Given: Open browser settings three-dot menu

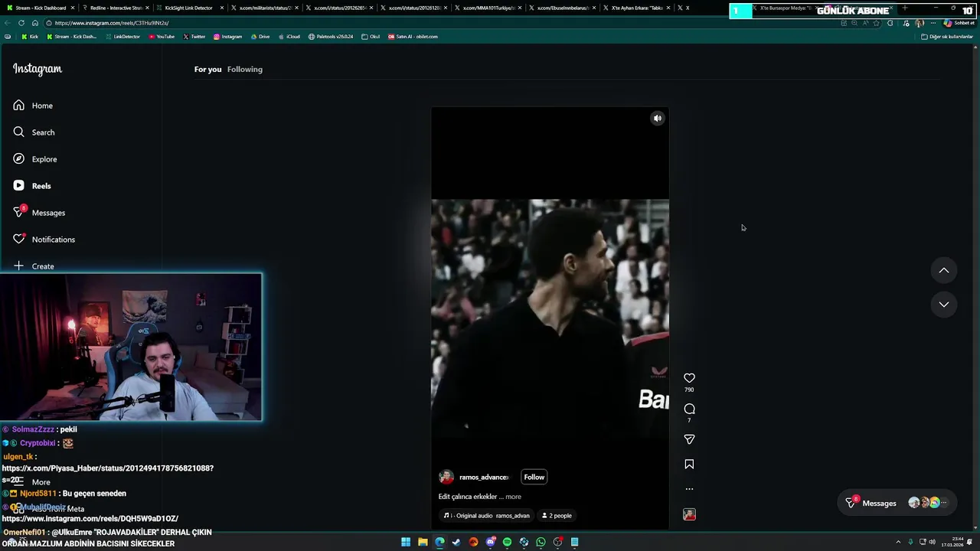Looking at the screenshot, I should 932,23.
